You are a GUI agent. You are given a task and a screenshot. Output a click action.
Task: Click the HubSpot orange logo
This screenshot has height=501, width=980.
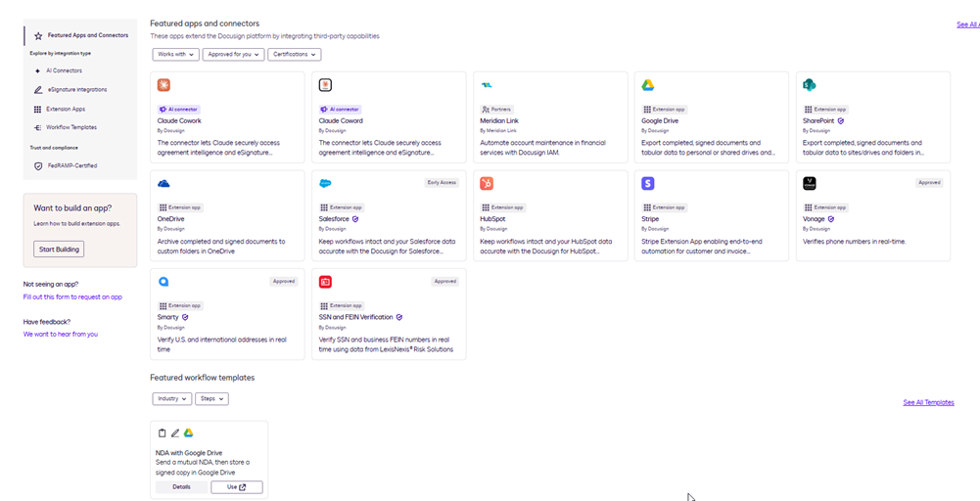487,183
